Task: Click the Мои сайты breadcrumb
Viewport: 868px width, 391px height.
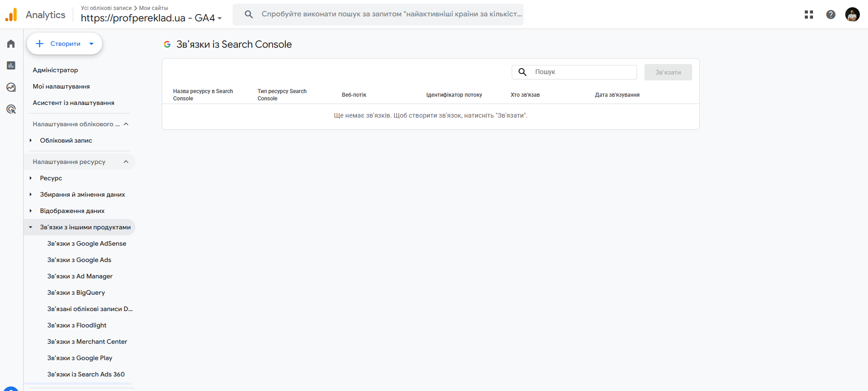Action: point(154,8)
